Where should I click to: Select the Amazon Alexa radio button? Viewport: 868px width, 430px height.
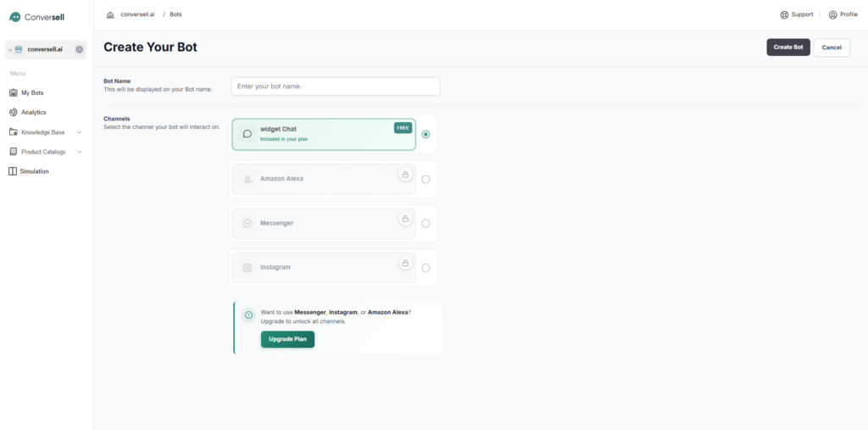coord(426,179)
